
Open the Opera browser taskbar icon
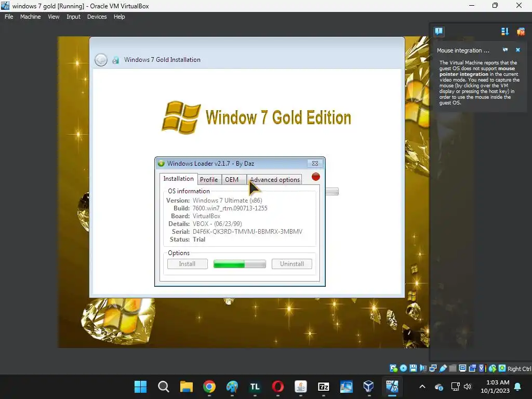pyautogui.click(x=278, y=387)
